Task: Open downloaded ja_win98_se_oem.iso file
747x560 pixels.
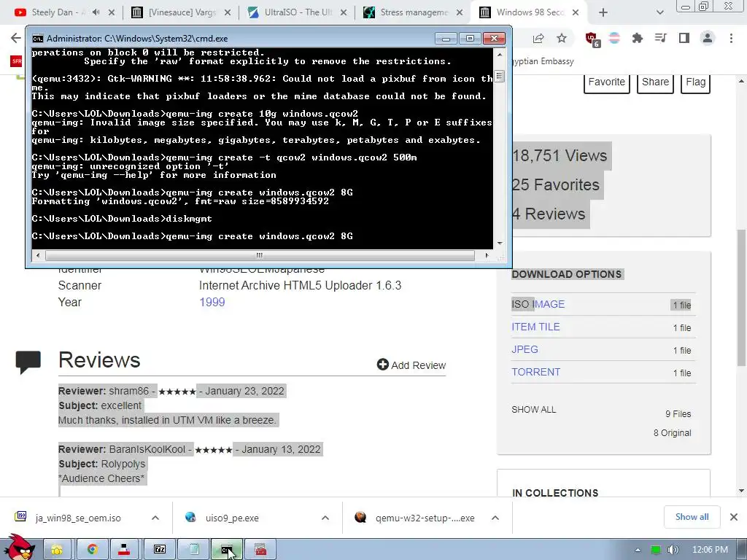Action: [x=78, y=518]
